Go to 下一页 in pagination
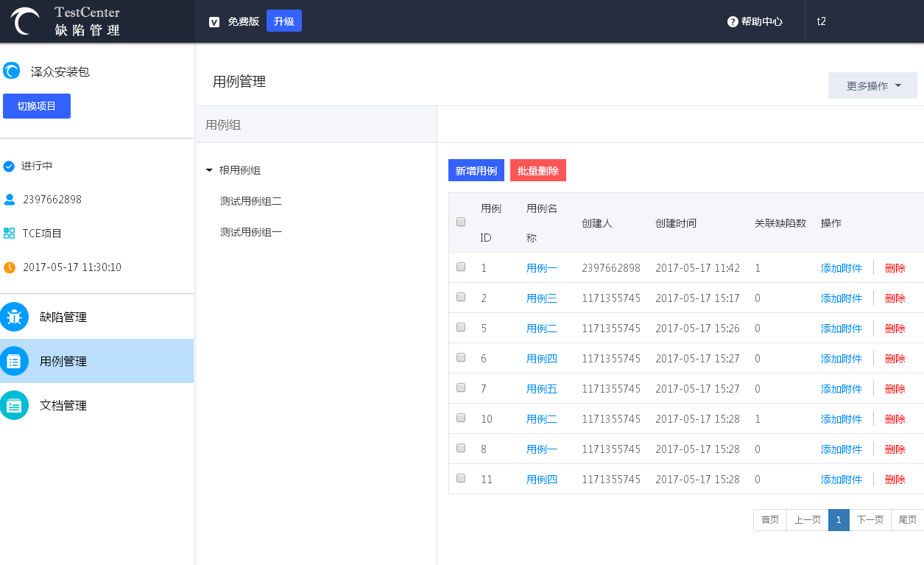 coord(870,520)
